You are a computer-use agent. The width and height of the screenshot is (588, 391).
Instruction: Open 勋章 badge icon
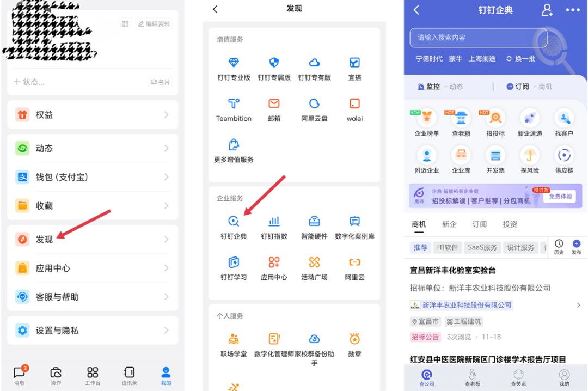point(355,345)
